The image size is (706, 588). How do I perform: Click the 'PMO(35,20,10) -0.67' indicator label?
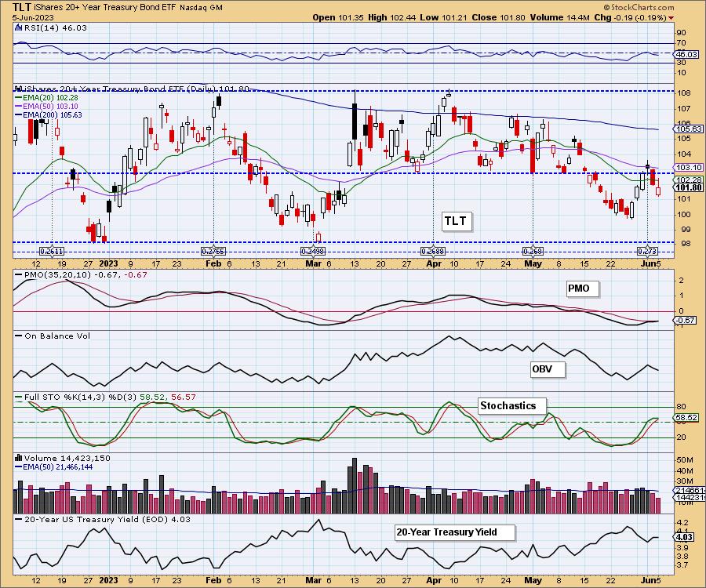(x=81, y=275)
